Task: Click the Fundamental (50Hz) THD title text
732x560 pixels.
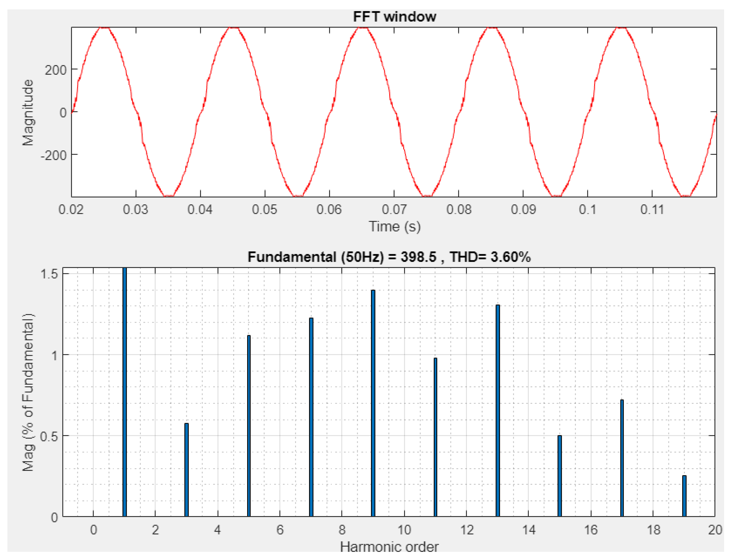Action: tap(389, 257)
